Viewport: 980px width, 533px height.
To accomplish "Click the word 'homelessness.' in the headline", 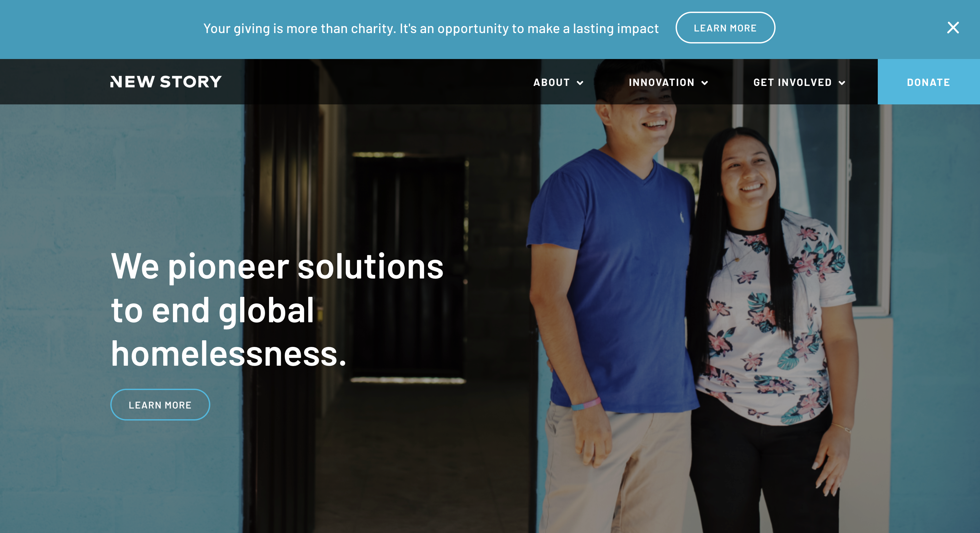I will [229, 354].
